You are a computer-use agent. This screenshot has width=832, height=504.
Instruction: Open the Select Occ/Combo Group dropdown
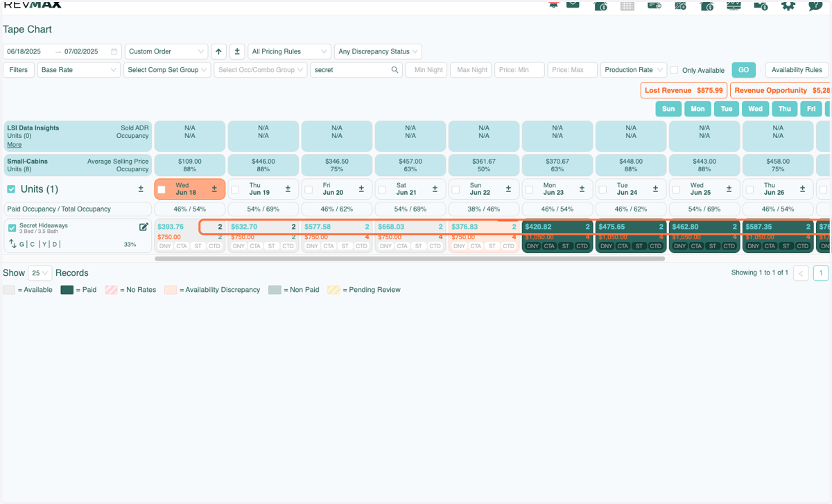tap(261, 70)
